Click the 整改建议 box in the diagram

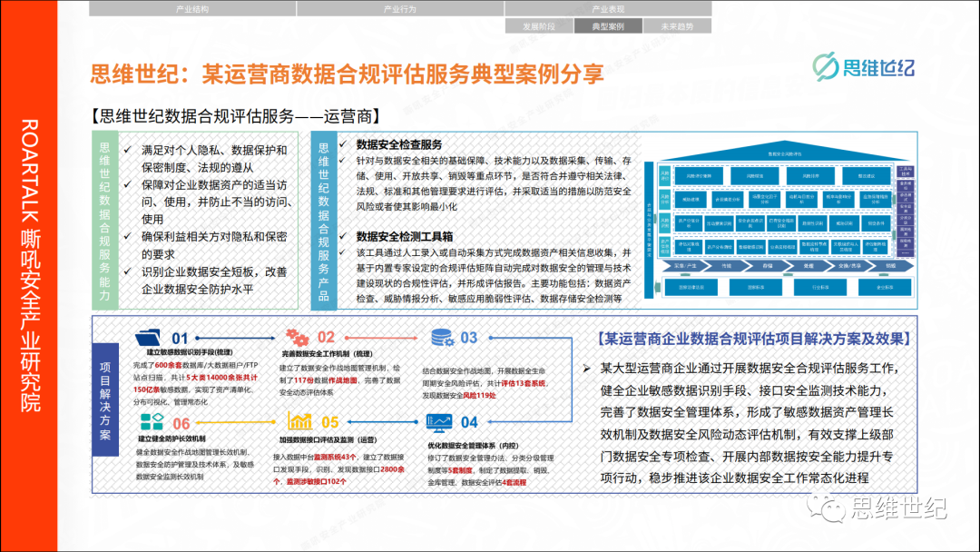point(867,176)
